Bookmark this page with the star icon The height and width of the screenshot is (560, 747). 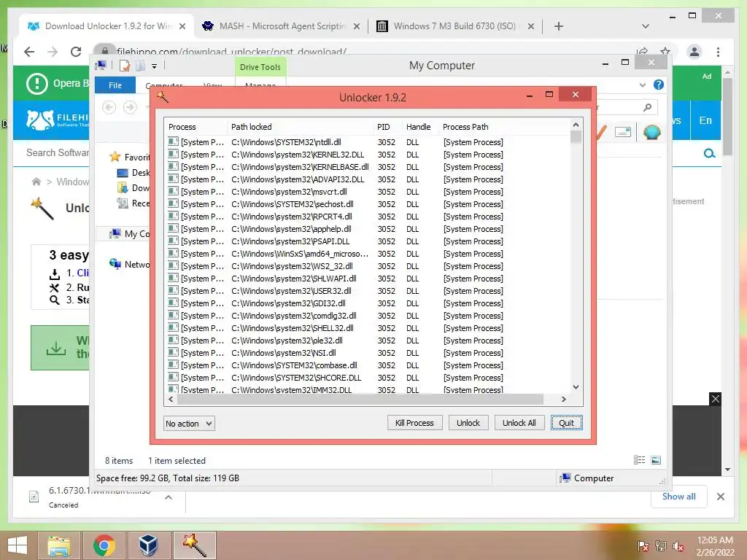click(665, 51)
